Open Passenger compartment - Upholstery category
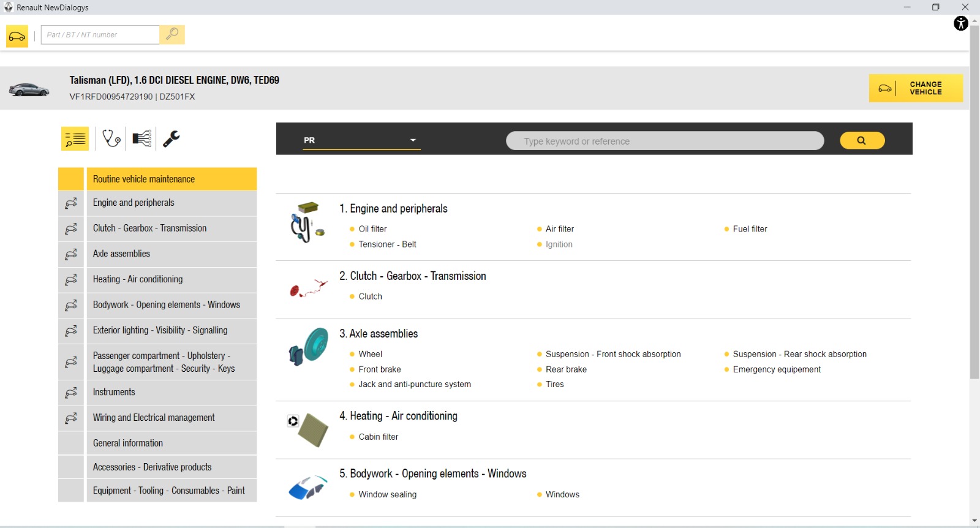This screenshot has width=980, height=528. (x=171, y=362)
